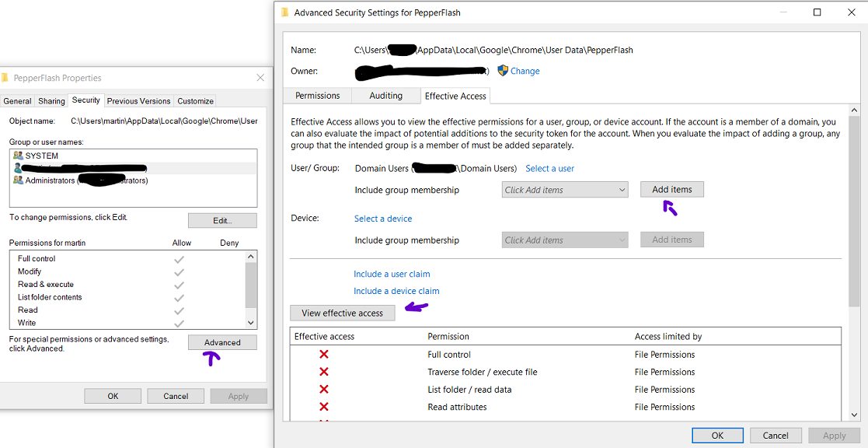Select the Effective Access tab
This screenshot has width=868, height=448.
coord(455,96)
